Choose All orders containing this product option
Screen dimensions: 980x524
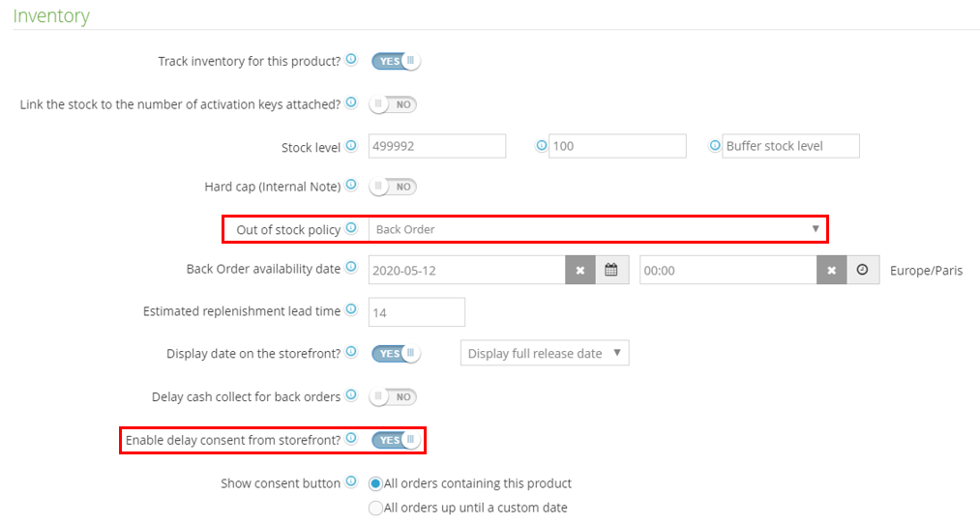[x=375, y=483]
